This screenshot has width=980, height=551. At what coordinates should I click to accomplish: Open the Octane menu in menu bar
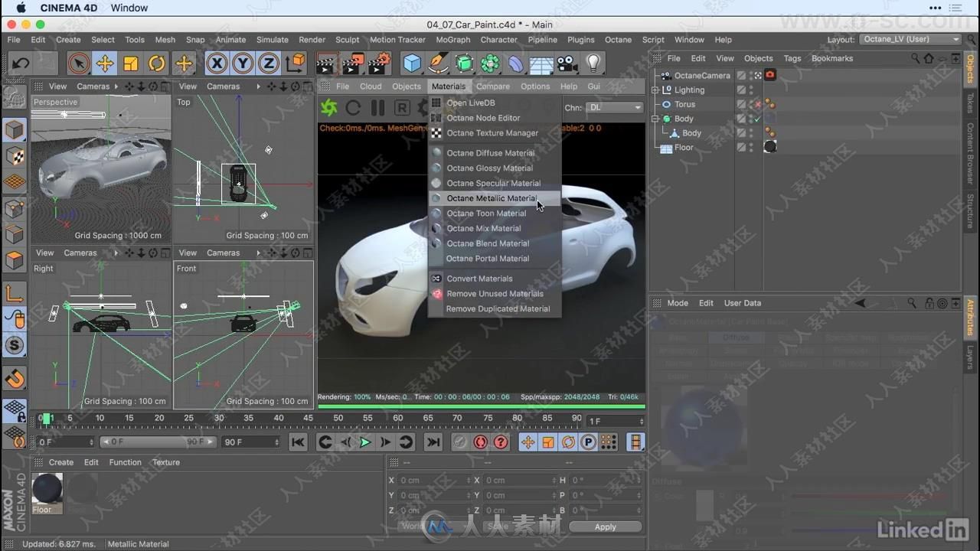tap(618, 40)
